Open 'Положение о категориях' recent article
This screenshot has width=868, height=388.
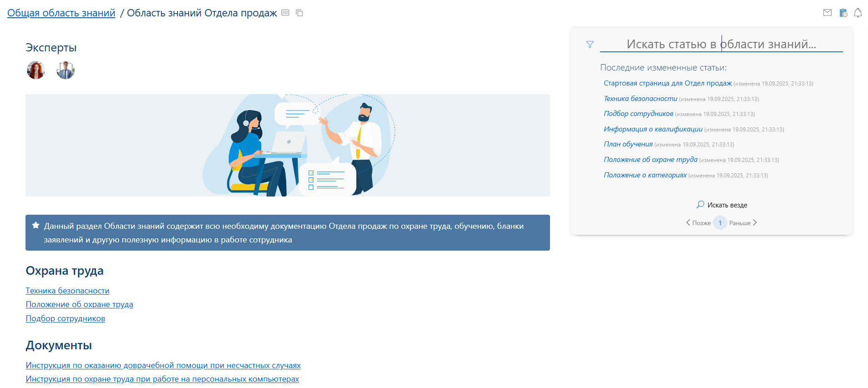tap(645, 175)
